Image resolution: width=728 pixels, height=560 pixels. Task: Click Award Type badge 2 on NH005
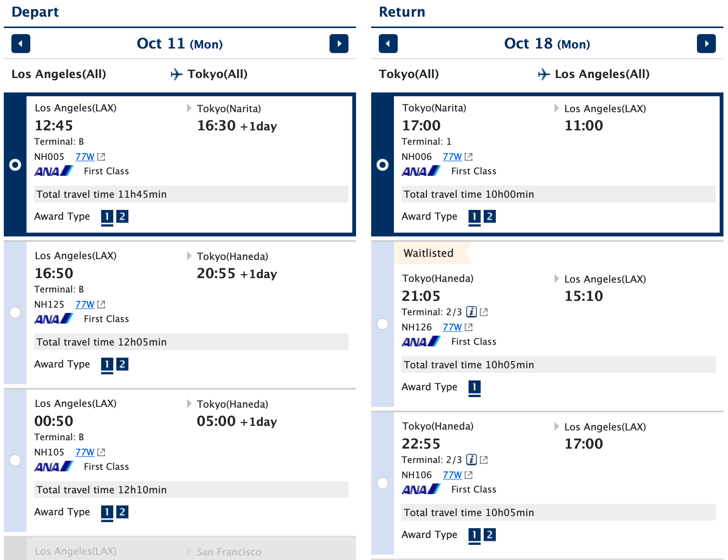point(123,216)
